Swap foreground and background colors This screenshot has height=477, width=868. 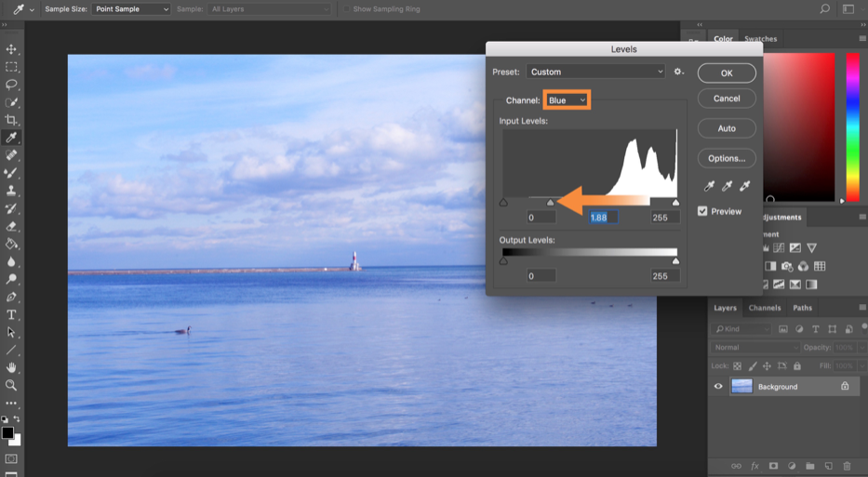point(17,419)
